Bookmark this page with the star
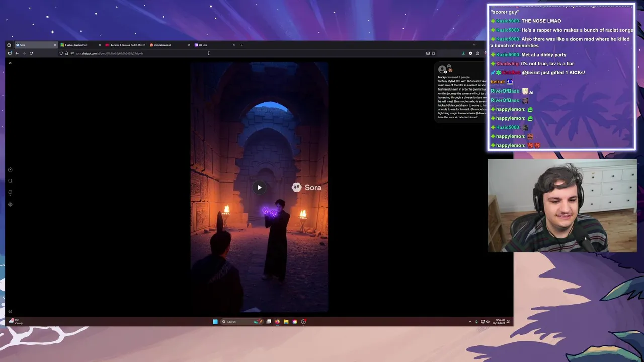 pyautogui.click(x=433, y=53)
